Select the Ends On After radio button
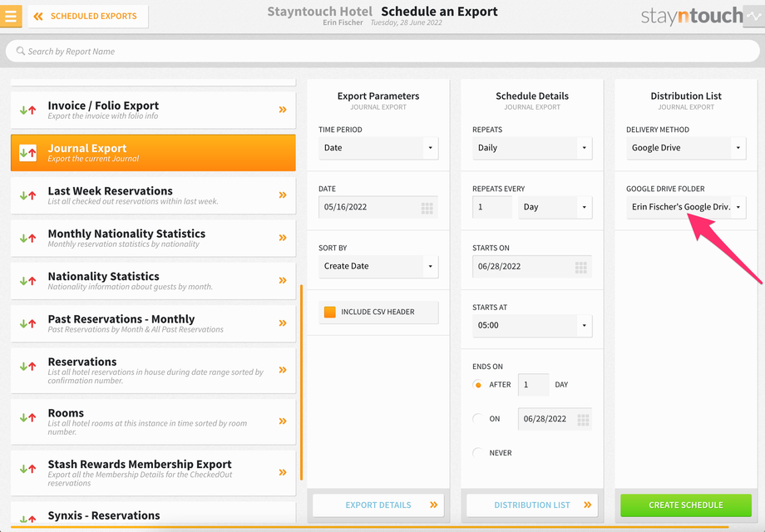The height and width of the screenshot is (532, 765). click(x=478, y=385)
